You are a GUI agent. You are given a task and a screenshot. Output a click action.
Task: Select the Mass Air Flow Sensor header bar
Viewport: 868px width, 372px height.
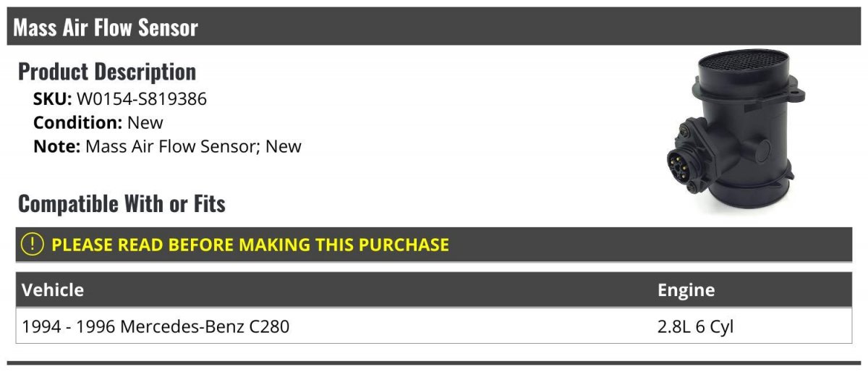434,27
